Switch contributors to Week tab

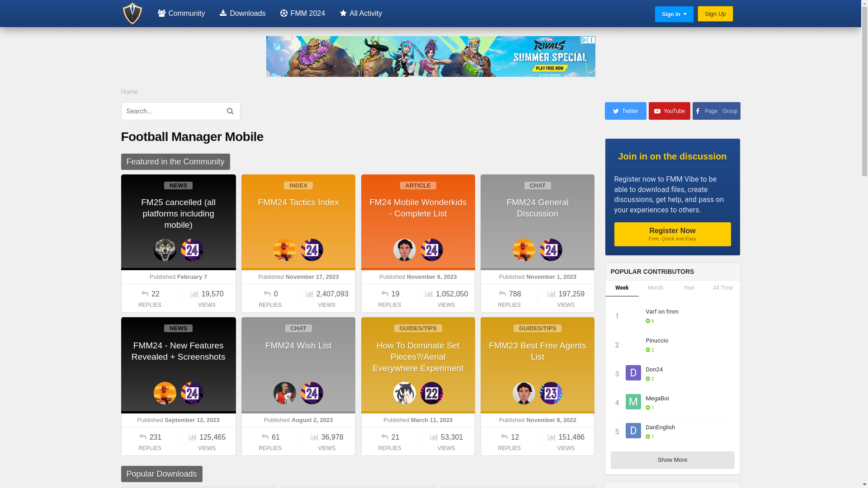point(622,288)
